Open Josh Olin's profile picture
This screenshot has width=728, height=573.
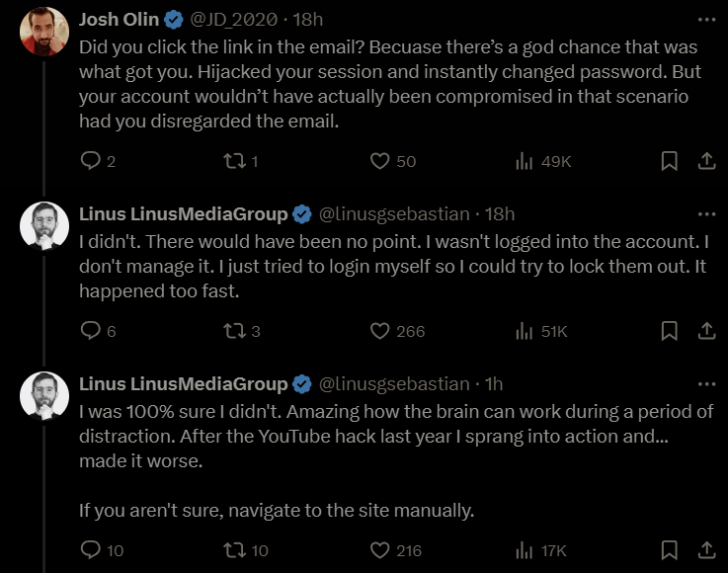click(44, 32)
